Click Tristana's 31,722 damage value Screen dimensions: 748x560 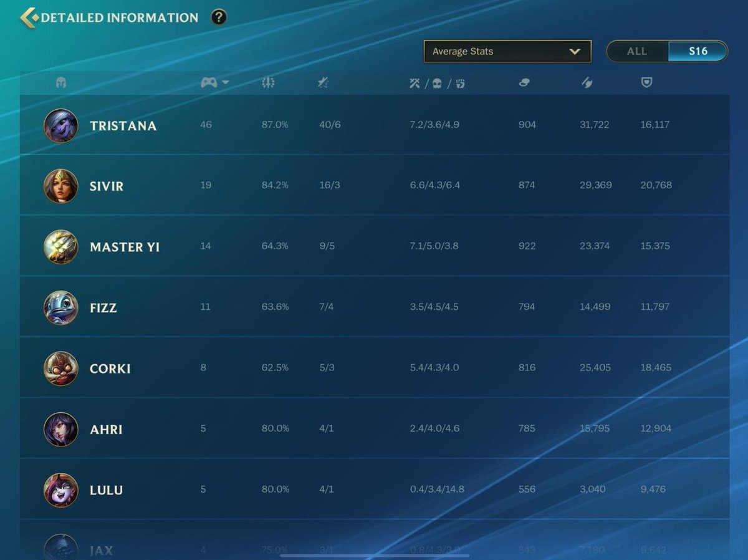[595, 125]
